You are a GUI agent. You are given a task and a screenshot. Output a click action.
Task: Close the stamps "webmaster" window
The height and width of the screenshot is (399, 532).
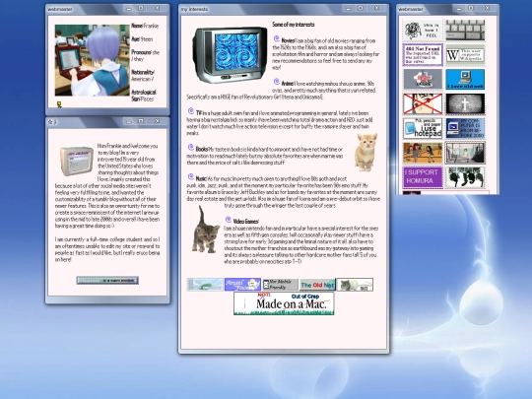(x=488, y=9)
